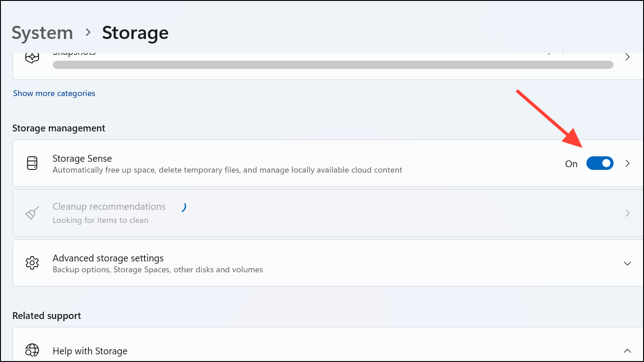
Task: Collapse Help with Storage using its chevron
Action: tap(627, 351)
